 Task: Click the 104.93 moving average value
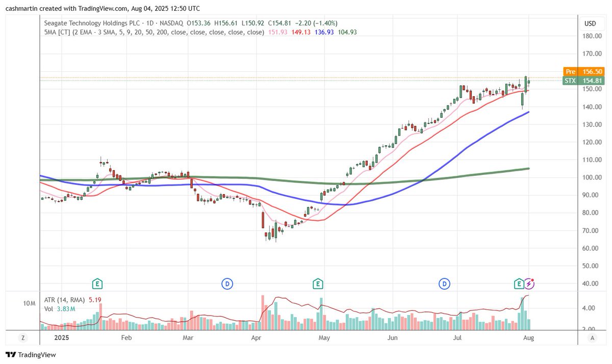click(348, 32)
